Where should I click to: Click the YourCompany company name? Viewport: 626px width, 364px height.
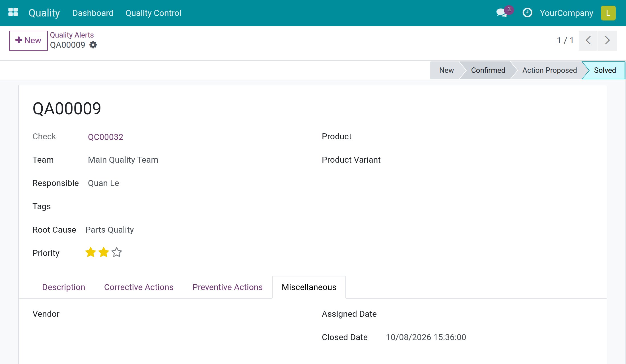[x=567, y=13]
